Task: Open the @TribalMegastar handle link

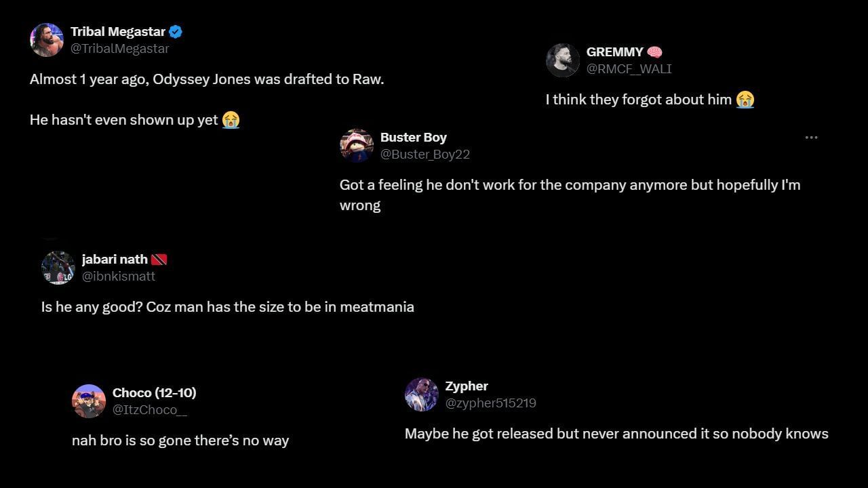Action: pyautogui.click(x=119, y=49)
